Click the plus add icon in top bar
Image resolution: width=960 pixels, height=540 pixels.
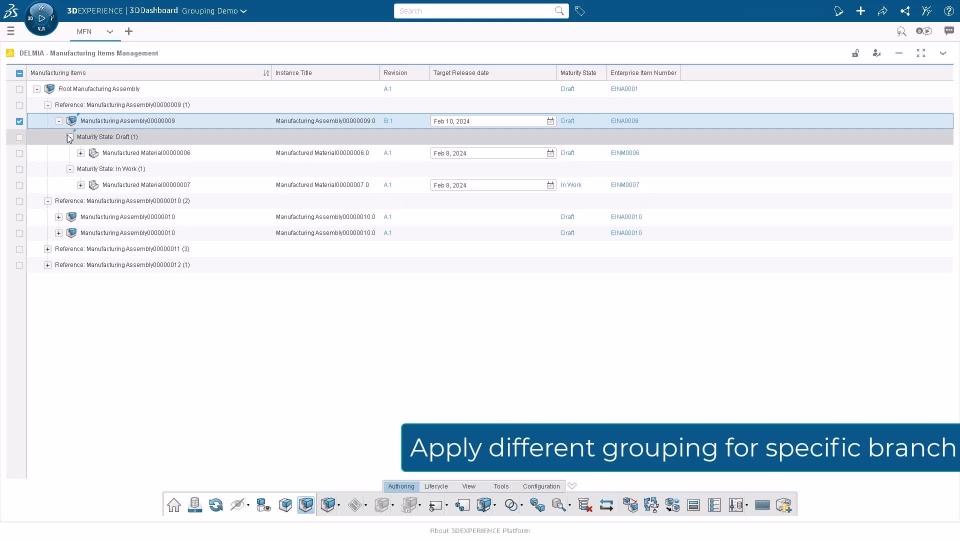pyautogui.click(x=860, y=11)
